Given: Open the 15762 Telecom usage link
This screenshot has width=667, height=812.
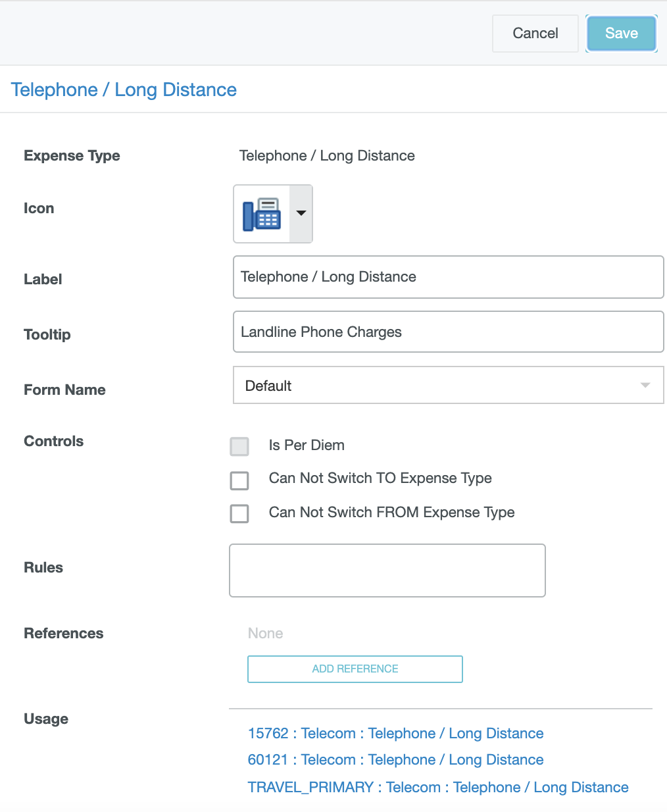Looking at the screenshot, I should tap(395, 733).
